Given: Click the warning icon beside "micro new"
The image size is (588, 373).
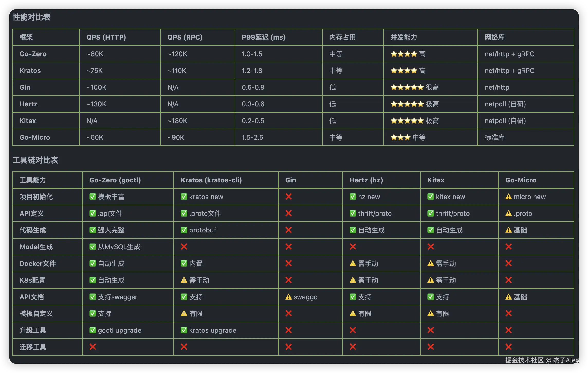Looking at the screenshot, I should (508, 197).
